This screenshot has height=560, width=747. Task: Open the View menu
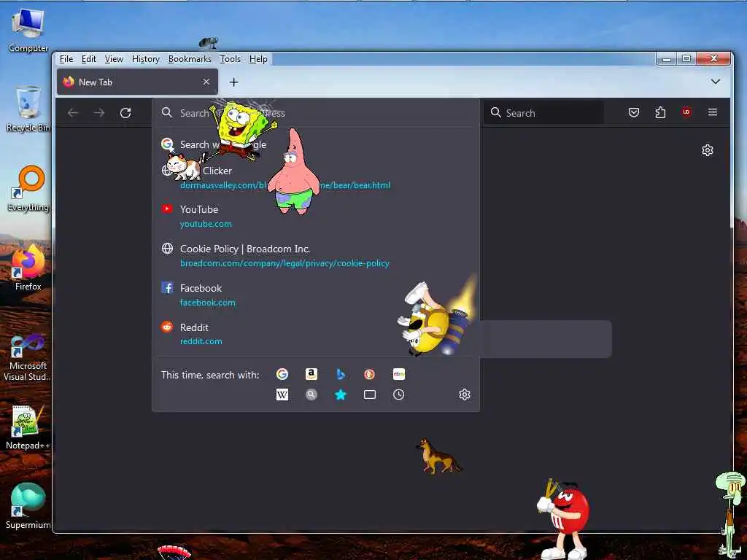tap(114, 59)
